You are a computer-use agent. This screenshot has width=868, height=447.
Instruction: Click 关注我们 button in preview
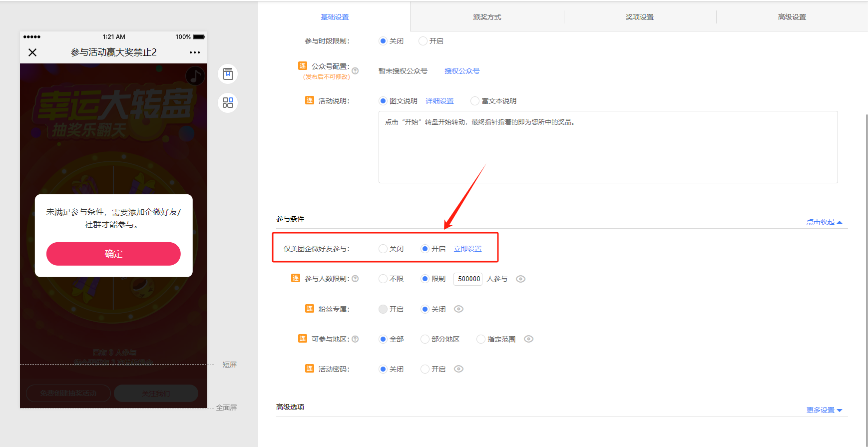pos(156,393)
